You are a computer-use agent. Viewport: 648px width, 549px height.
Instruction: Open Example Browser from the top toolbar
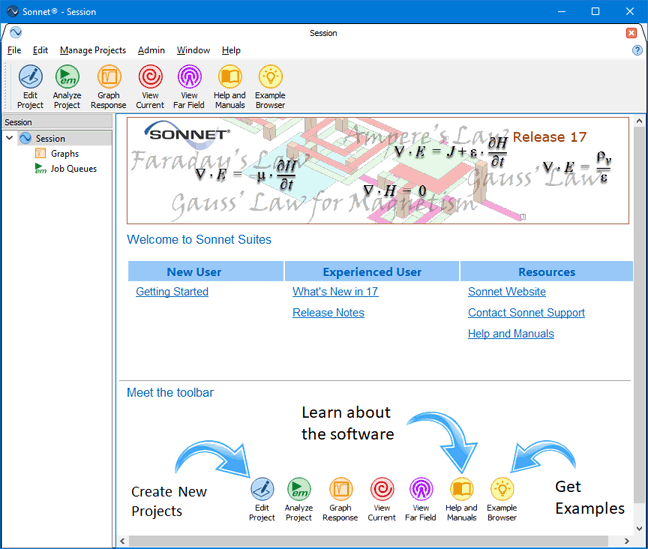[x=270, y=86]
